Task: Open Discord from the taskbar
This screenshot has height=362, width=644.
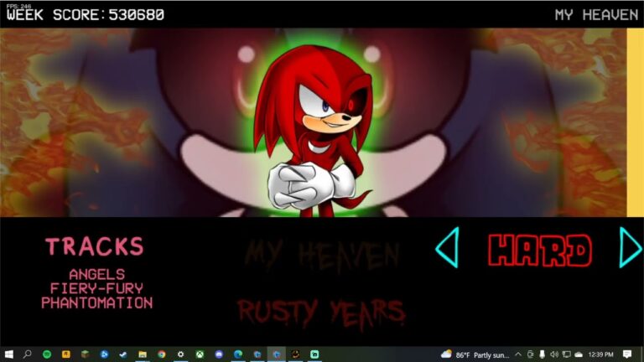Action: pyautogui.click(x=219, y=354)
